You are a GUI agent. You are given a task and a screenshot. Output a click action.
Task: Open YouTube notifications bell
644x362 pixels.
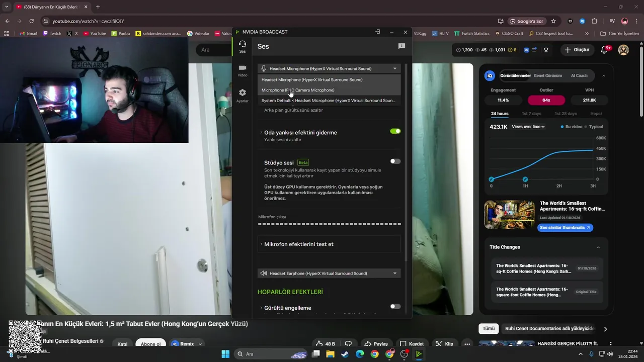[605, 50]
